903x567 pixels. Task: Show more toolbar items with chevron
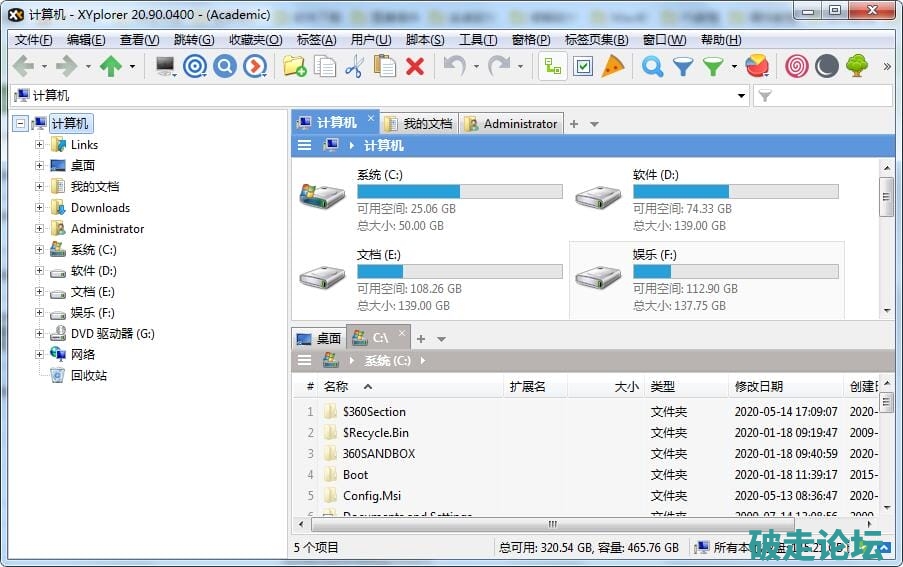[x=887, y=67]
